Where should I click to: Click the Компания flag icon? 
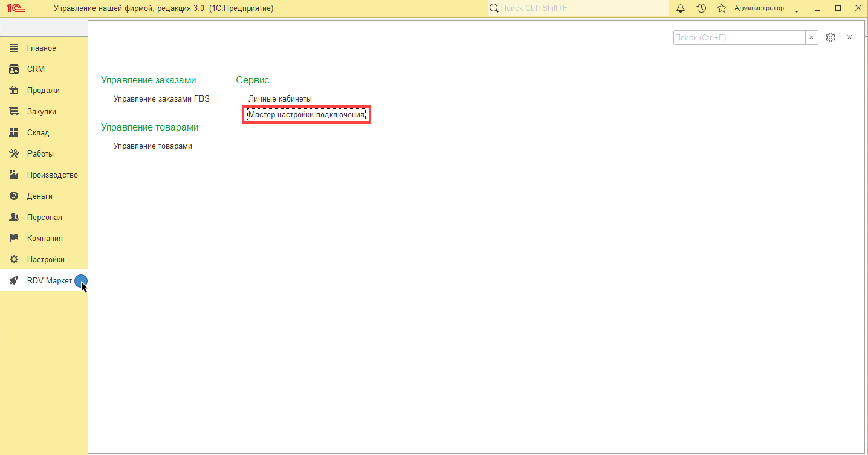point(14,238)
